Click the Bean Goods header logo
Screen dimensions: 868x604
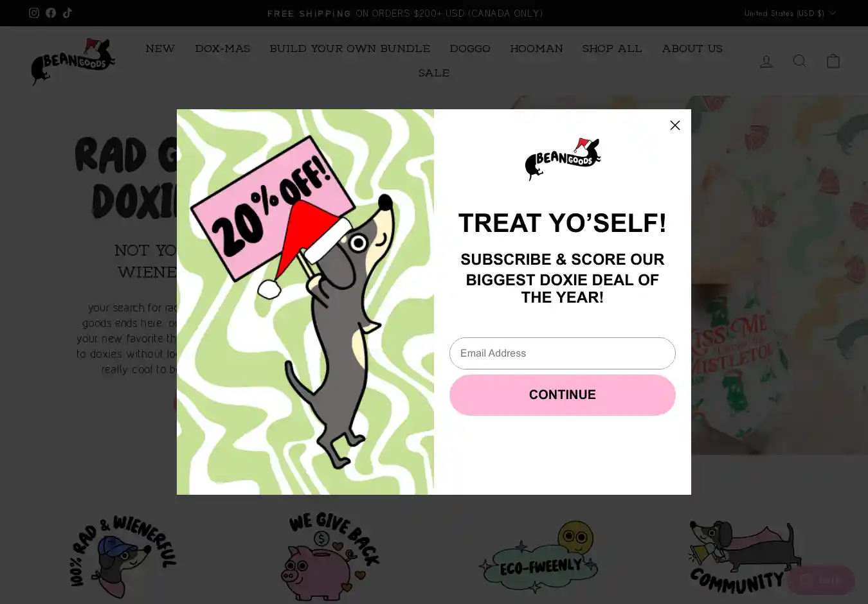(x=73, y=62)
